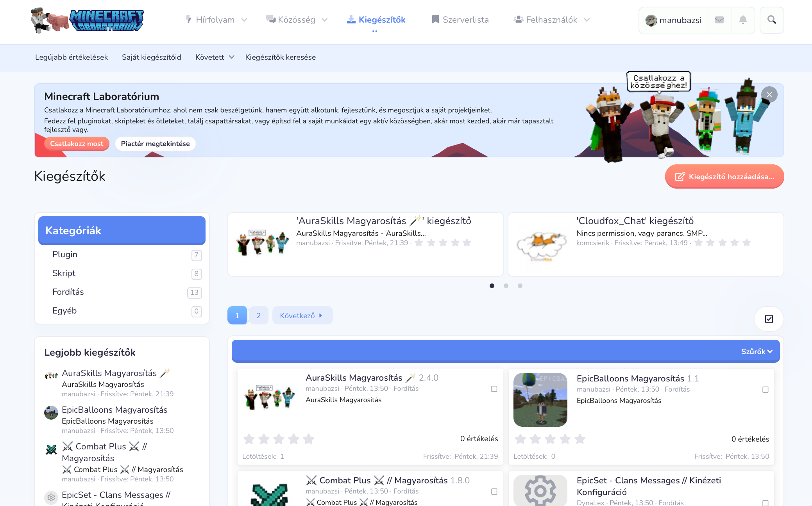The image size is (812, 506).
Task: Rate EpicBalloons Magyarosítás card five stars
Action: tap(580, 439)
